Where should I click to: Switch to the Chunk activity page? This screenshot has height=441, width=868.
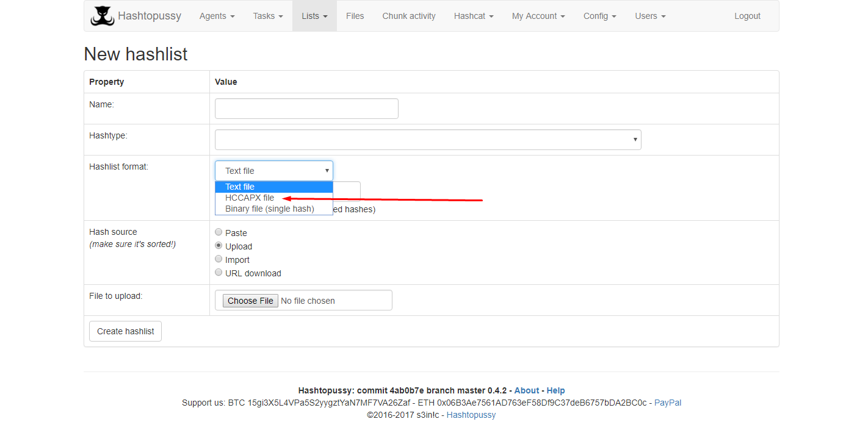408,16
